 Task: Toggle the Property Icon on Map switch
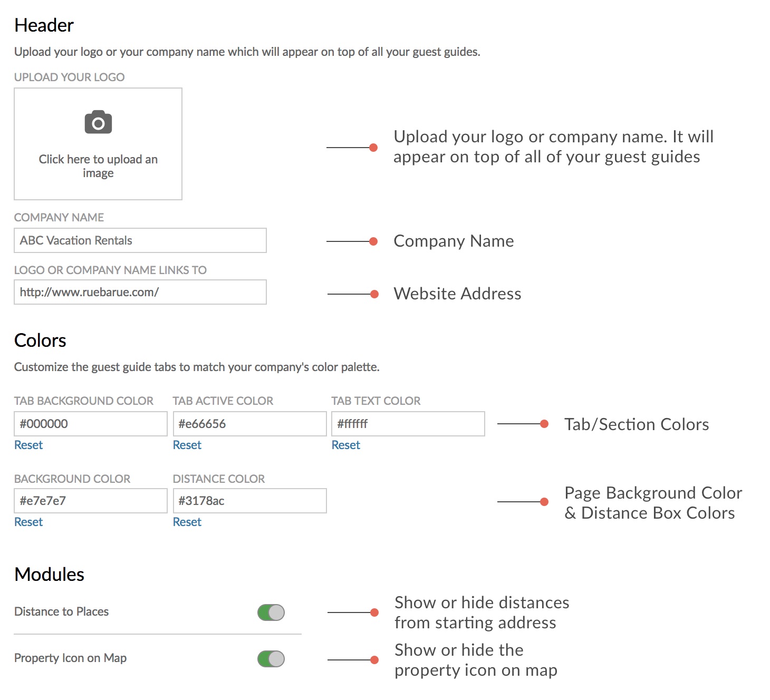click(271, 659)
